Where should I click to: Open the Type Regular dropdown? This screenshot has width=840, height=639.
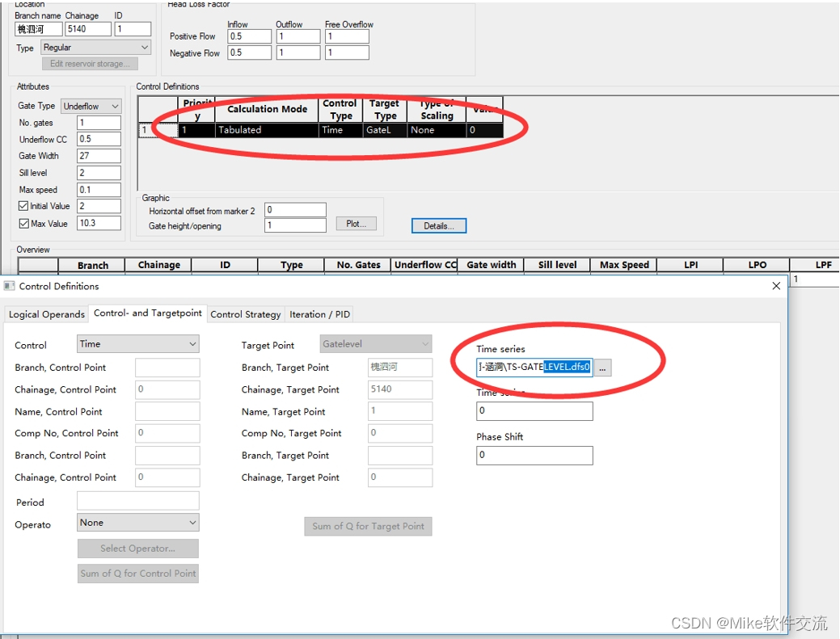click(96, 47)
